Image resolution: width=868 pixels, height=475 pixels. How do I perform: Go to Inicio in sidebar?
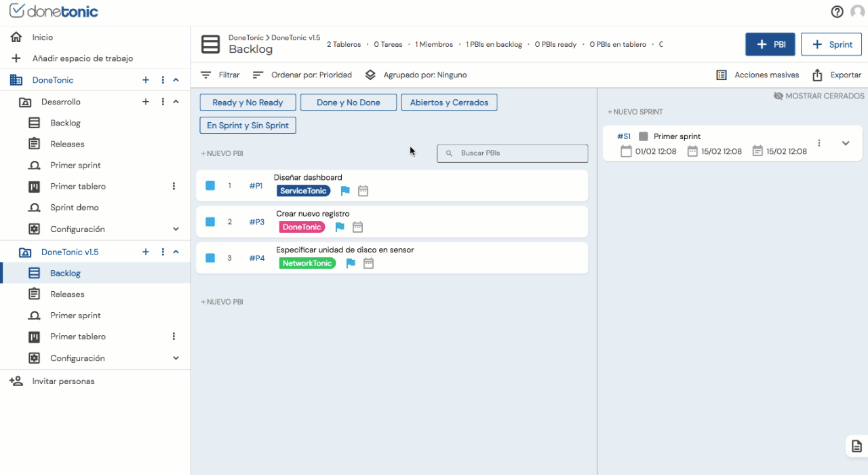click(x=42, y=37)
